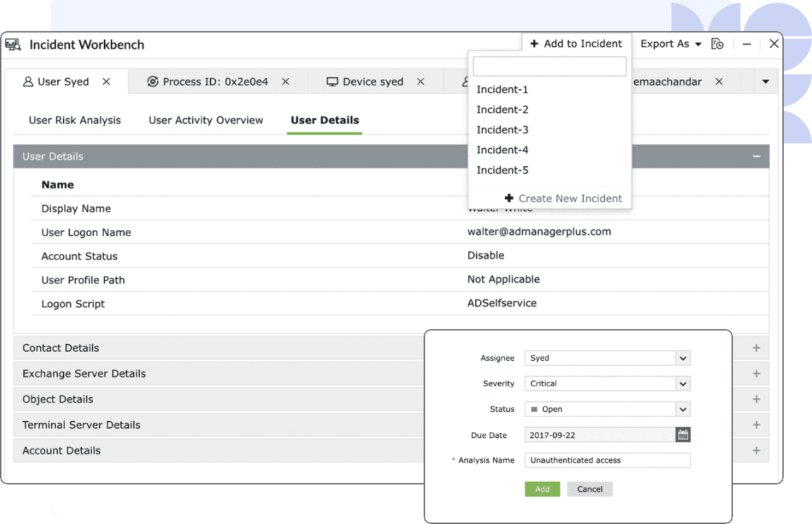Click the Incident Workbench logo icon

pos(13,44)
